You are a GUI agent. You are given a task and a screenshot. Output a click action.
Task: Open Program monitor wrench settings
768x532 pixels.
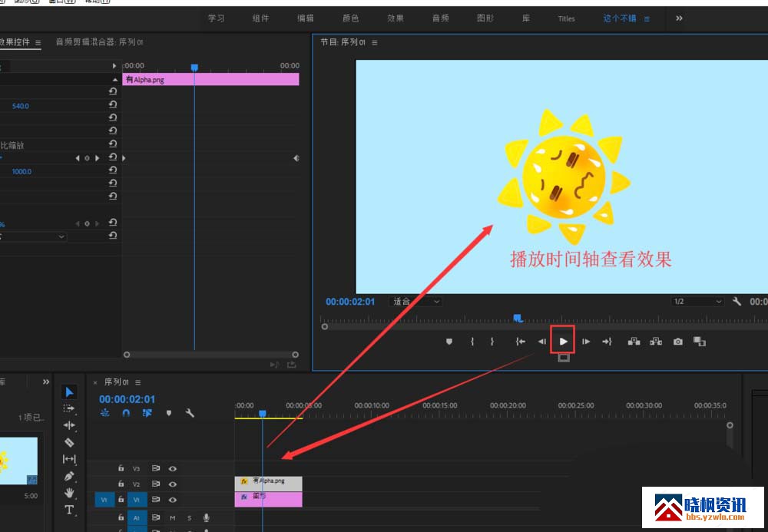pos(737,302)
